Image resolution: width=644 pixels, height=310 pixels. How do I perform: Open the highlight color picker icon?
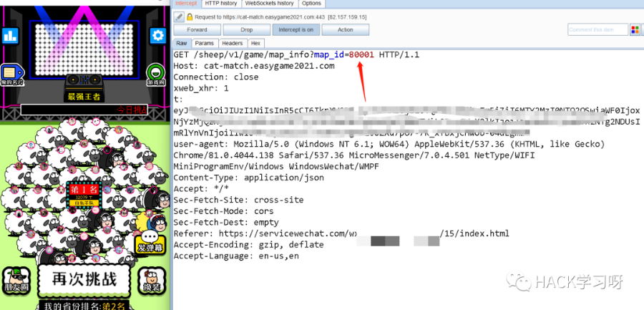coord(635,29)
